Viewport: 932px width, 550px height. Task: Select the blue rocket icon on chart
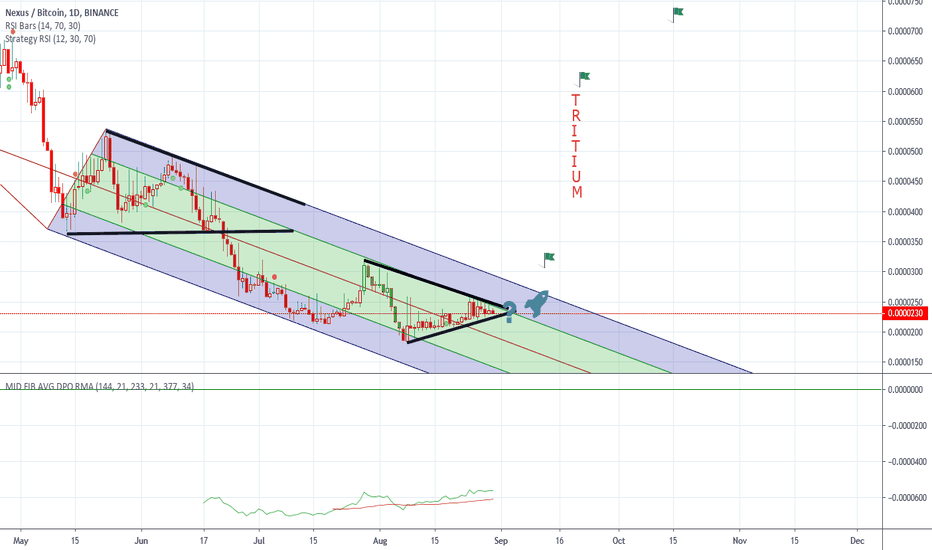[536, 303]
